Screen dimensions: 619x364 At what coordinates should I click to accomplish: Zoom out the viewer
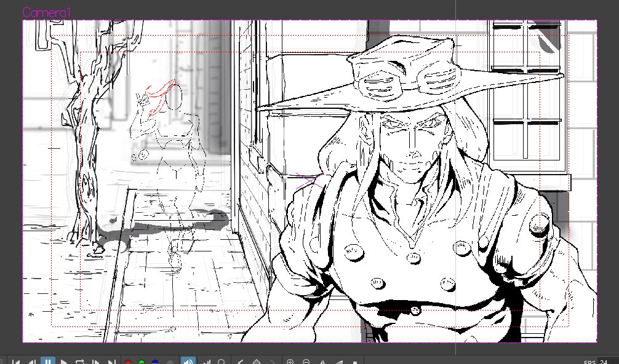click(306, 362)
